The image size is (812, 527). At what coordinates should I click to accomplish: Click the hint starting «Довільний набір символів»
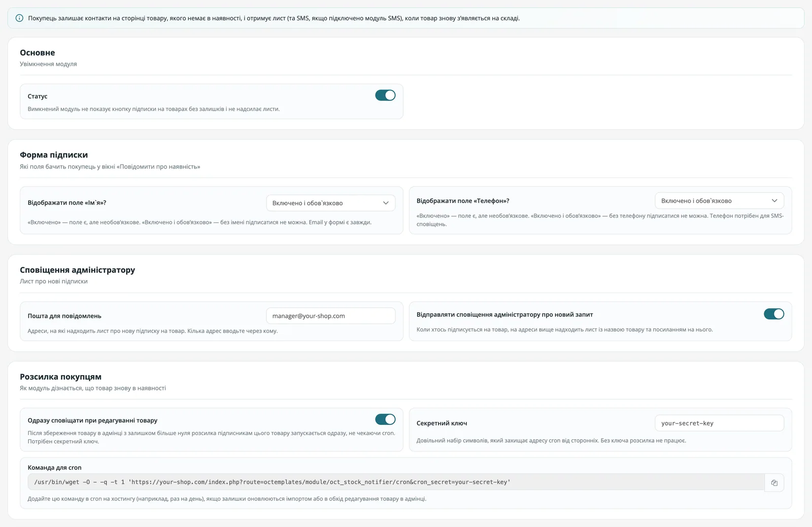click(x=551, y=441)
